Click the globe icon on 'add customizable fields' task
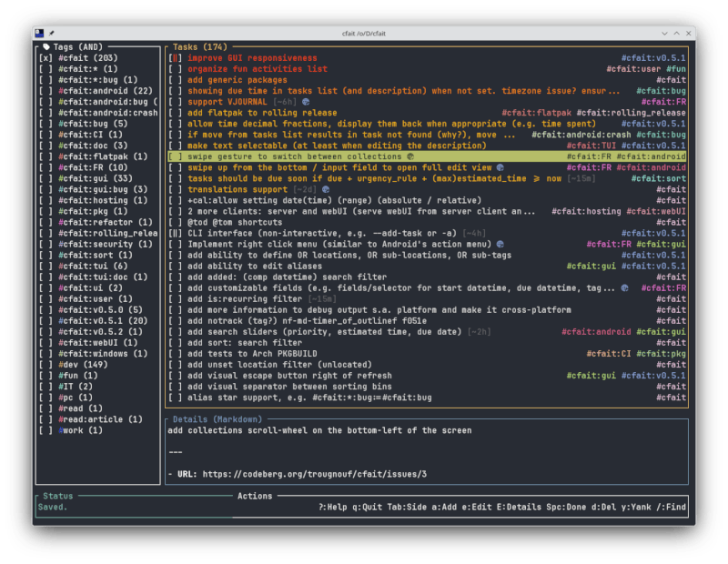728x564 pixels. coord(624,287)
